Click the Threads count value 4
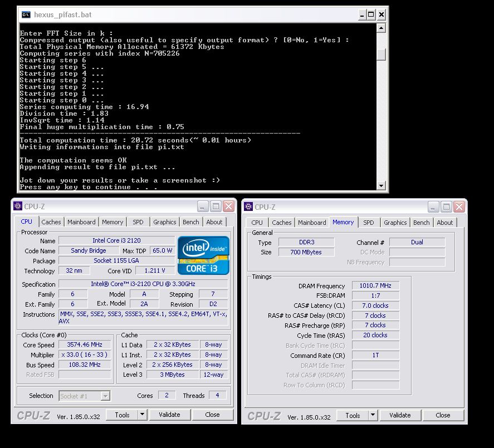The image size is (494, 448). pyautogui.click(x=217, y=396)
